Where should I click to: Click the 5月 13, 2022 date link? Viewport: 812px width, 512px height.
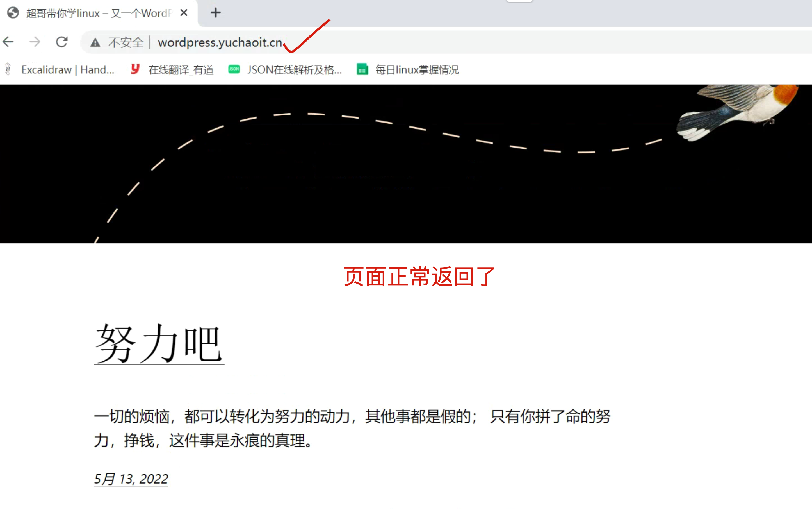(x=131, y=479)
